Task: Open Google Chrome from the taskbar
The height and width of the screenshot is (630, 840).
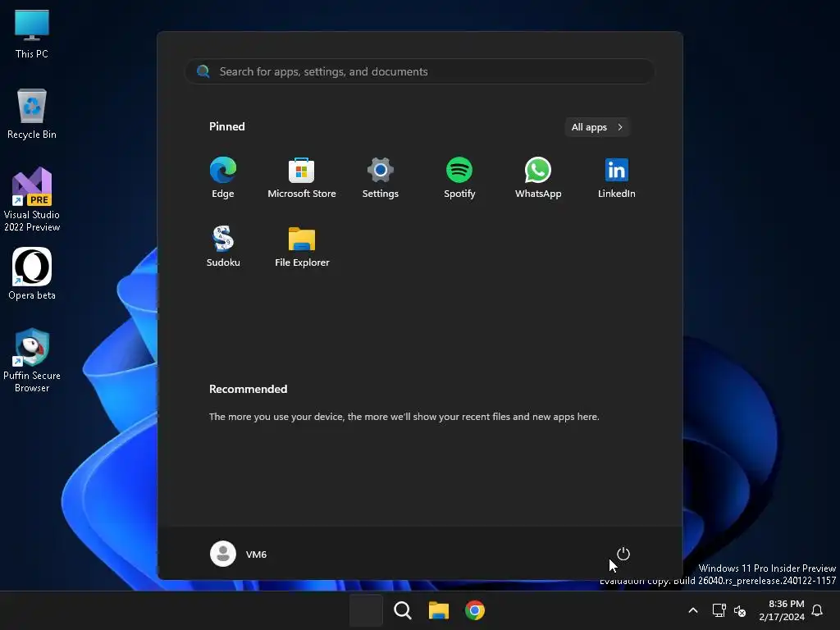Action: pyautogui.click(x=475, y=610)
